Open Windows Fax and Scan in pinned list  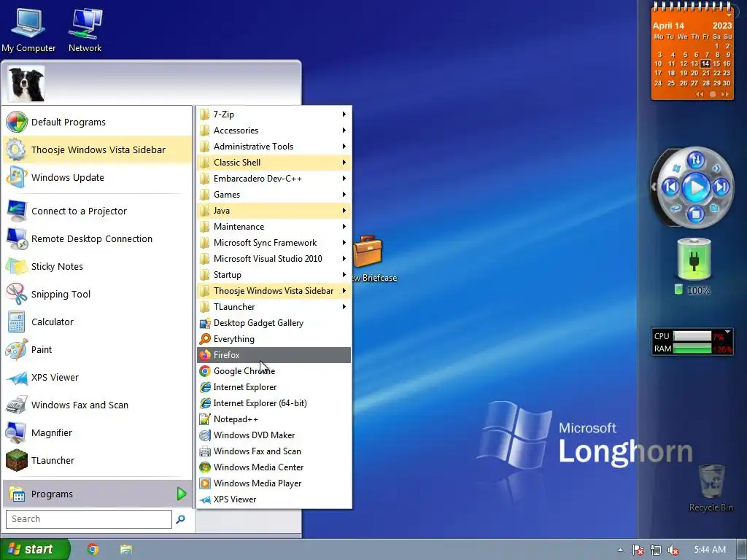point(97,405)
